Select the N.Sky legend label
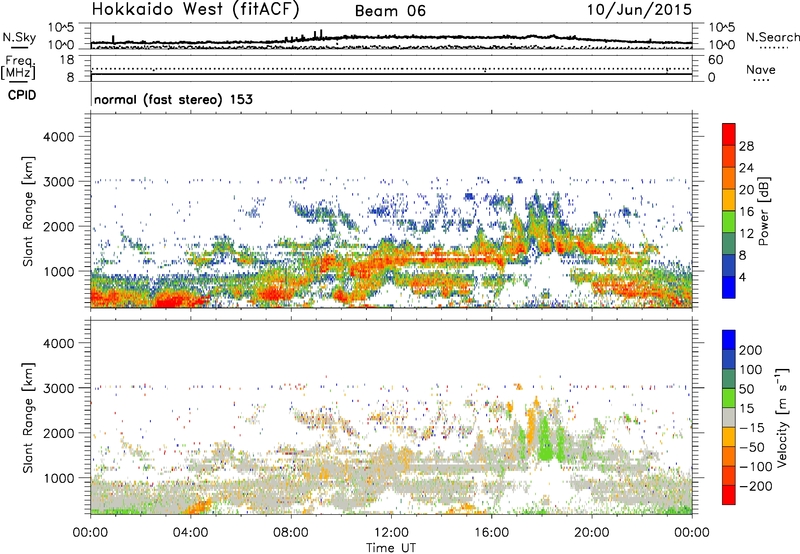The image size is (800, 554). point(19,37)
